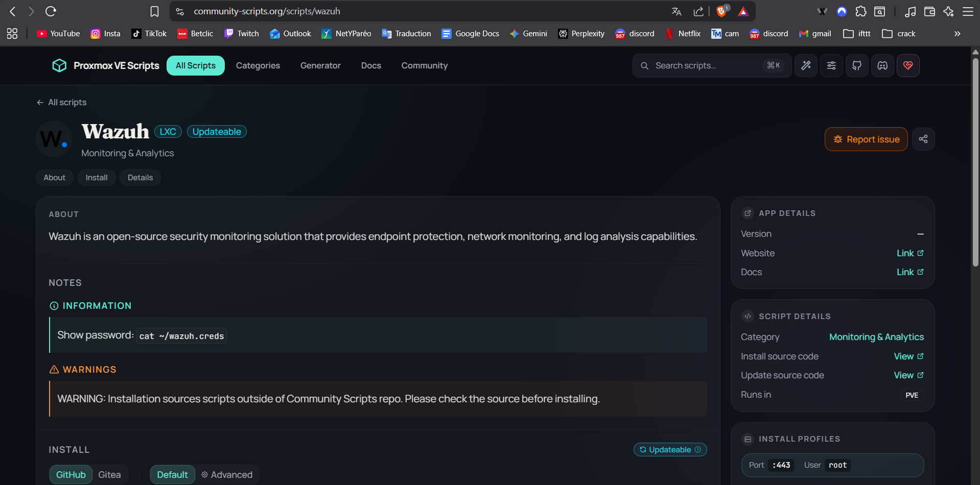
Task: Switch to Advanced install mode
Action: tap(227, 475)
